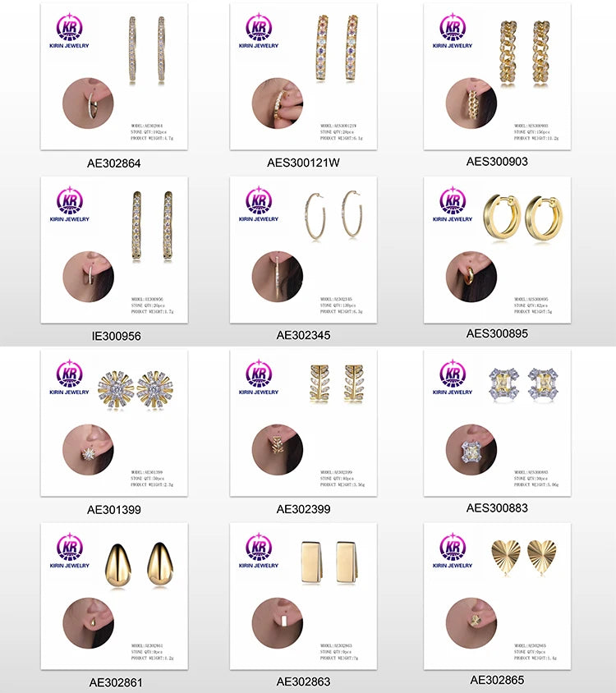
Task: Open the AE301399 sunflower stud earring card
Action: point(114,424)
